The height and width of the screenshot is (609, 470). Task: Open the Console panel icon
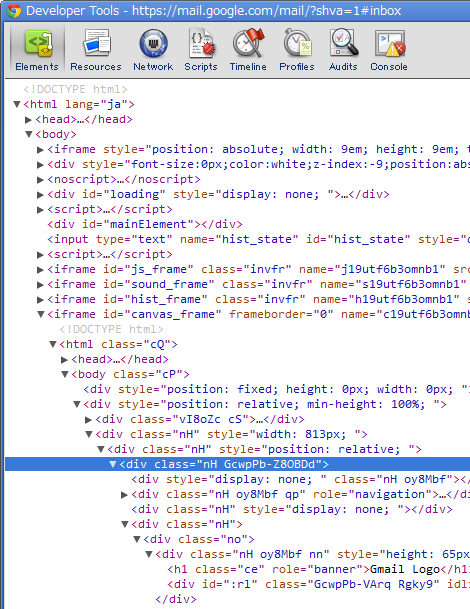pos(389,49)
